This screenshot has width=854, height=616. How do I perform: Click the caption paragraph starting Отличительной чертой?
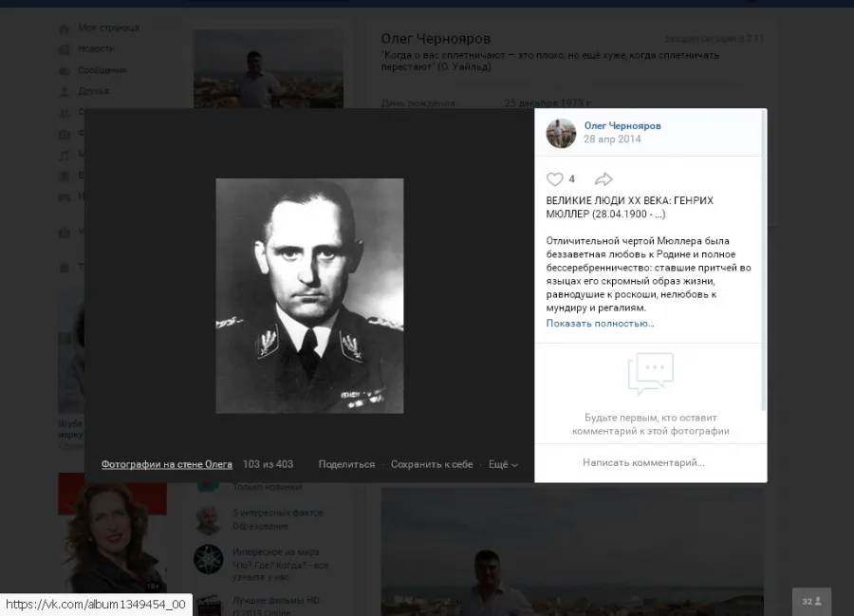649,274
